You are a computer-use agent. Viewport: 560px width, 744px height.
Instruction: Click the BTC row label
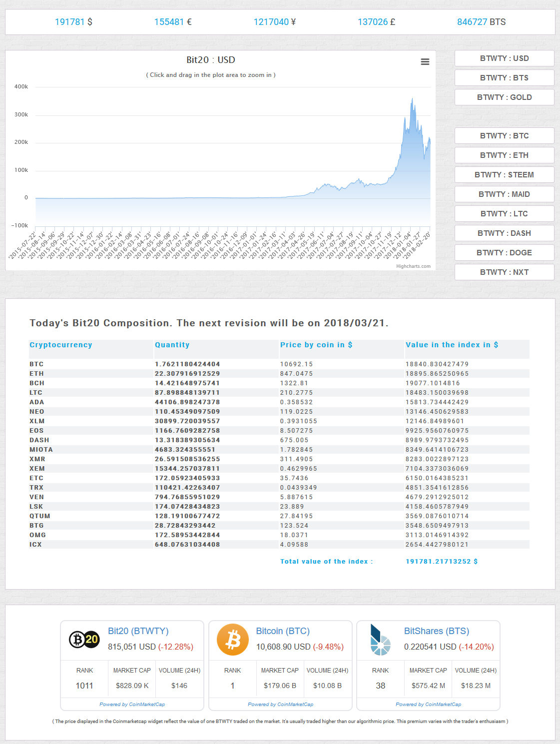point(36,364)
